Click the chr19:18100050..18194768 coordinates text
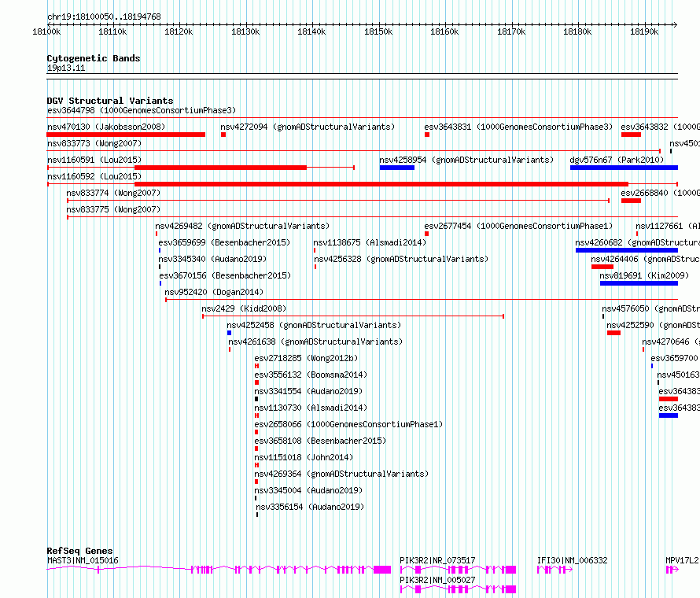This screenshot has height=598, width=700. point(104,17)
